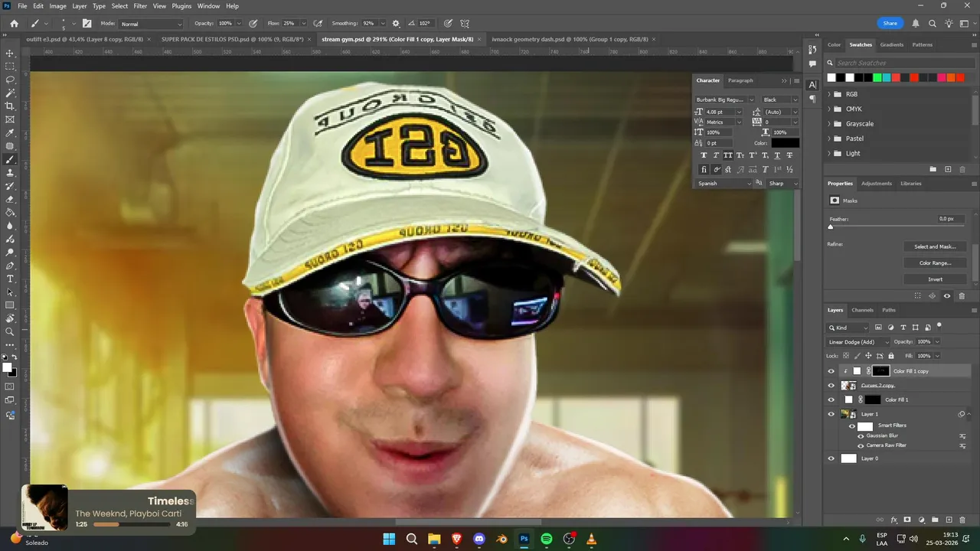Open the font style dropdown Black
Viewport: 980px width, 551px height.
(780, 99)
